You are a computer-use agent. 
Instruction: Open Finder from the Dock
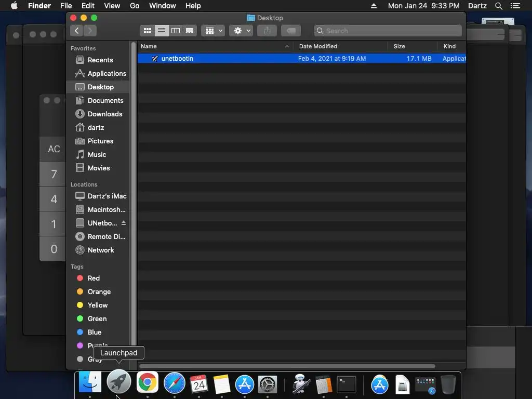pyautogui.click(x=90, y=382)
